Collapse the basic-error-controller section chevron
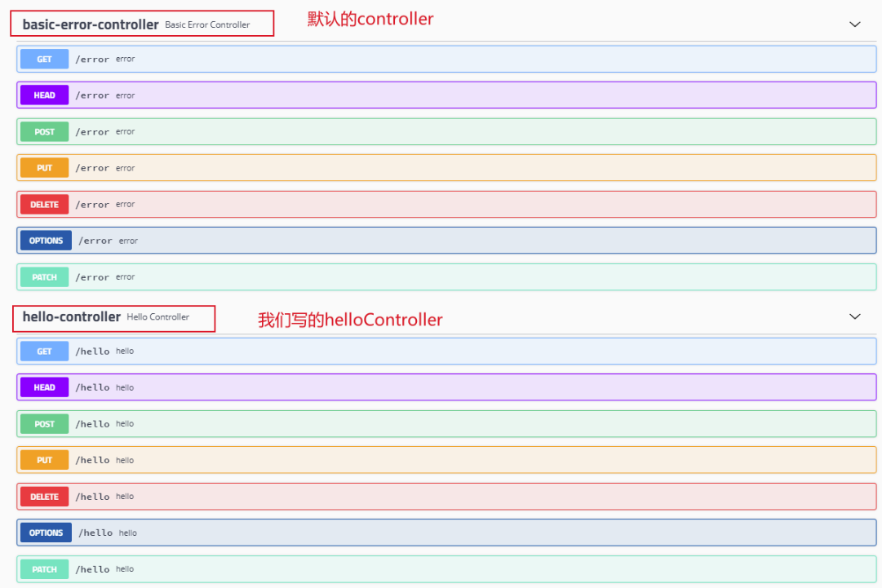Viewport: 882px width, 588px height. tap(854, 24)
